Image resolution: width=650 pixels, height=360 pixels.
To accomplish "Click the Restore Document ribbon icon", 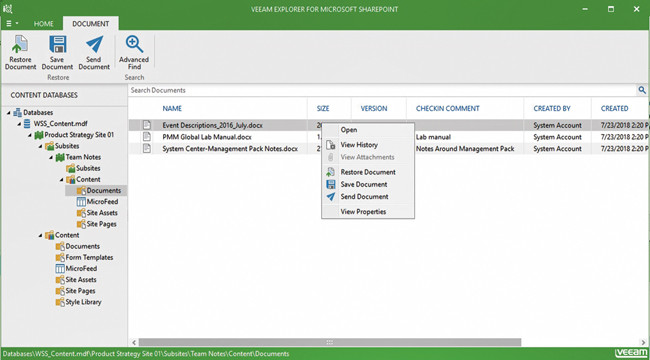I will [x=20, y=45].
